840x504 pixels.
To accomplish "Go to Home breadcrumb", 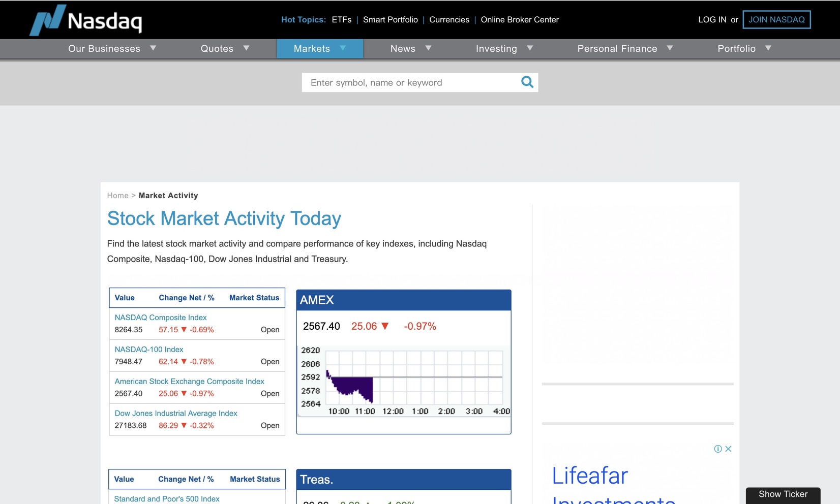I will [118, 196].
